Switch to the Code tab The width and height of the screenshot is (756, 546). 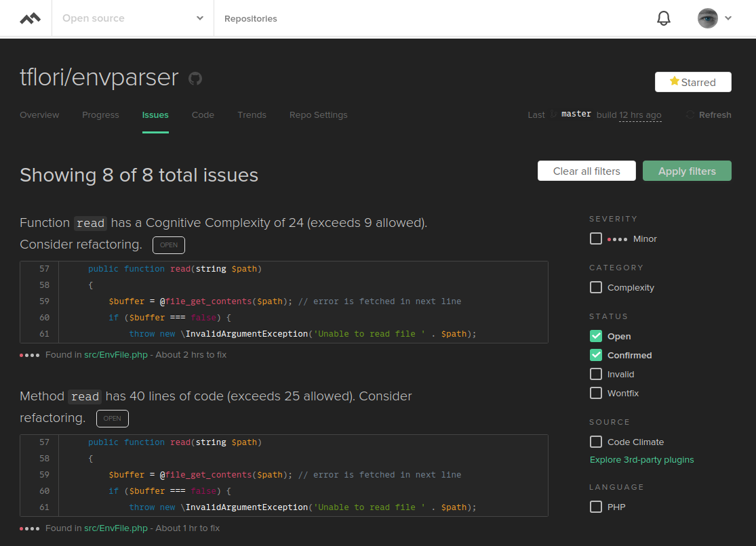click(203, 114)
